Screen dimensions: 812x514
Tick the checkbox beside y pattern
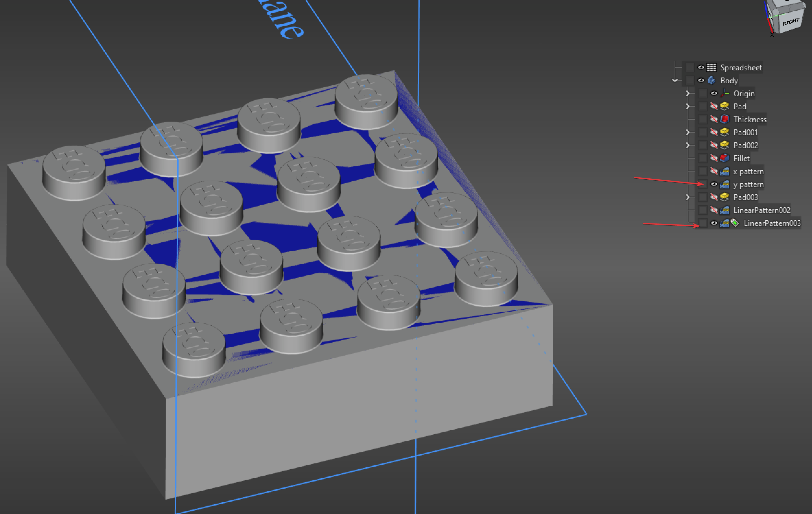pos(703,185)
